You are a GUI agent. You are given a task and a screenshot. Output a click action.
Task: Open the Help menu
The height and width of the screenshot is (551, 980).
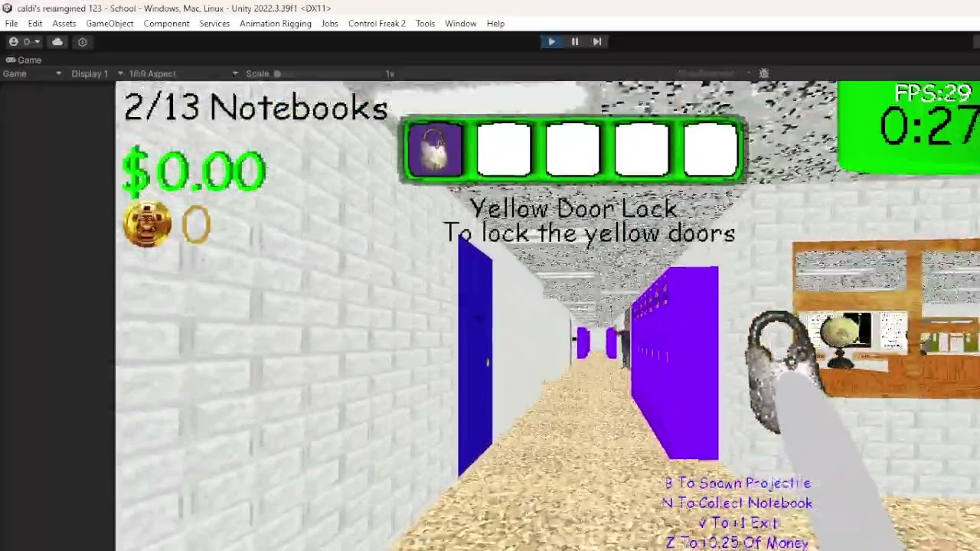pos(495,24)
